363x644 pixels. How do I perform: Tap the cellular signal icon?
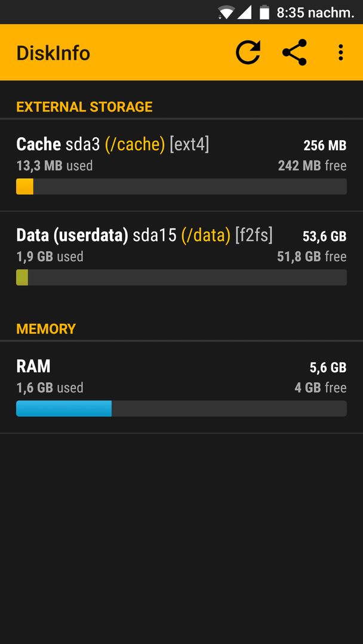coord(245,13)
